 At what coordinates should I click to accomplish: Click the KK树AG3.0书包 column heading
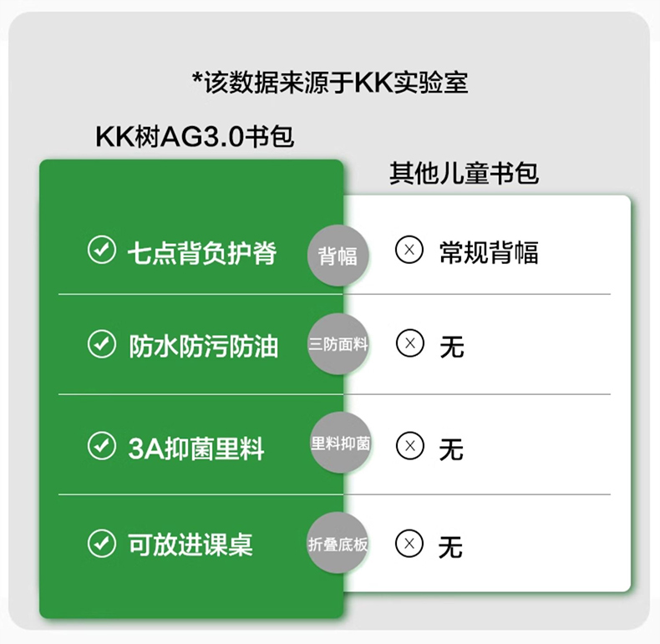pyautogui.click(x=195, y=136)
